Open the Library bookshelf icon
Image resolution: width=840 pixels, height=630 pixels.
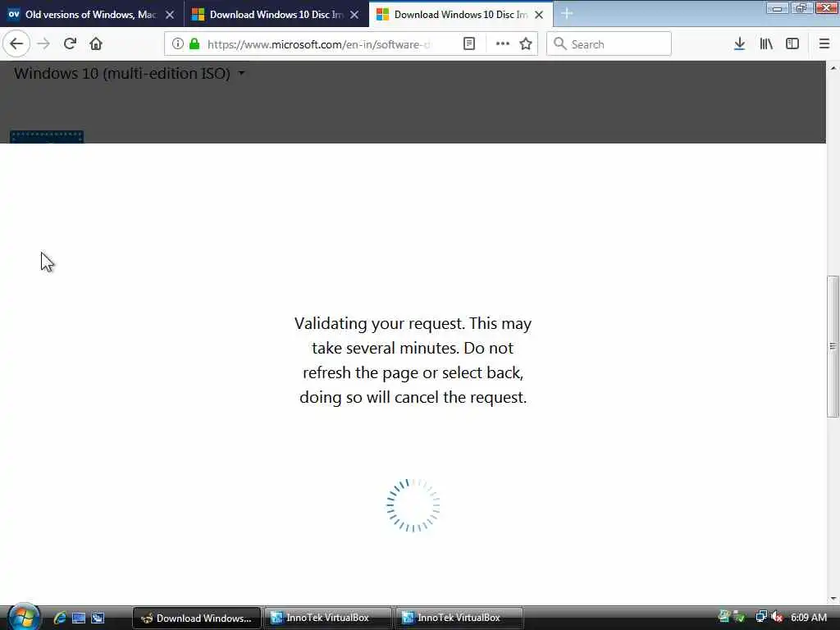(766, 44)
